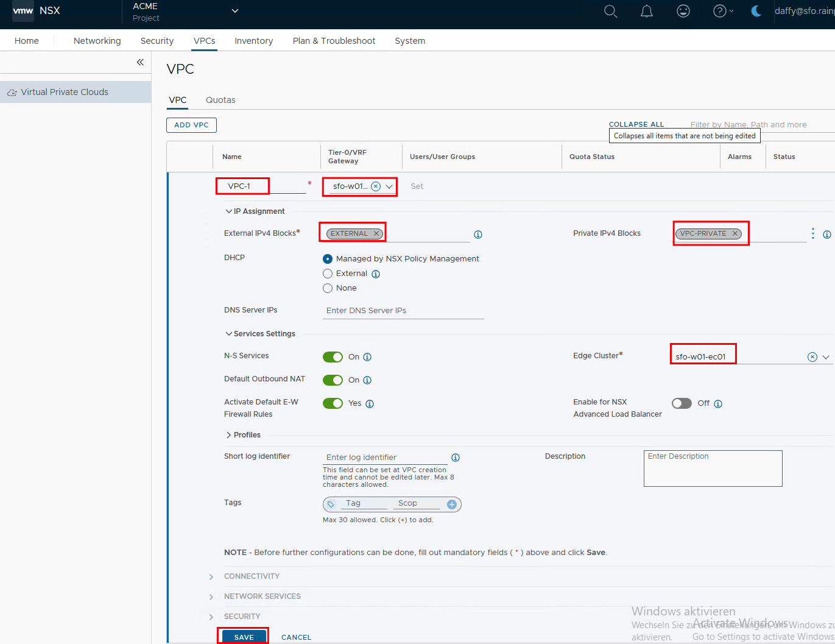835x644 pixels.
Task: Enable NSX Advanced Load Balancer toggle
Action: [682, 403]
